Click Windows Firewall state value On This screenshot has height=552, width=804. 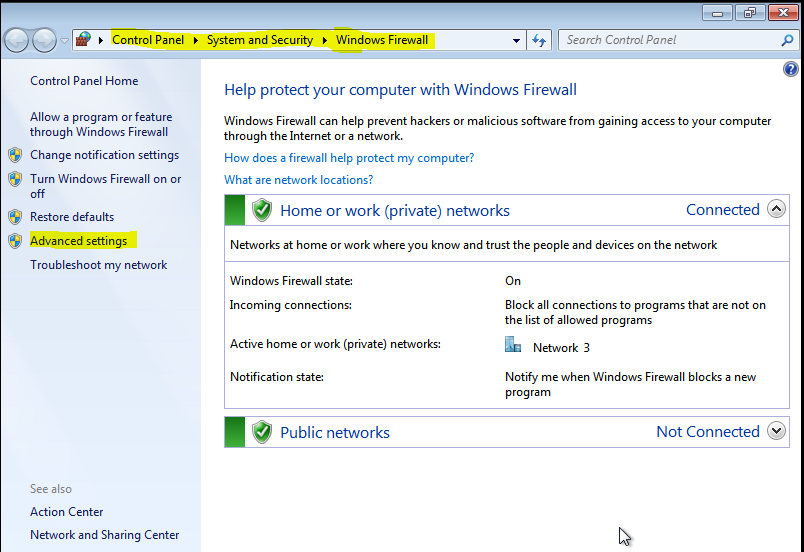(513, 281)
